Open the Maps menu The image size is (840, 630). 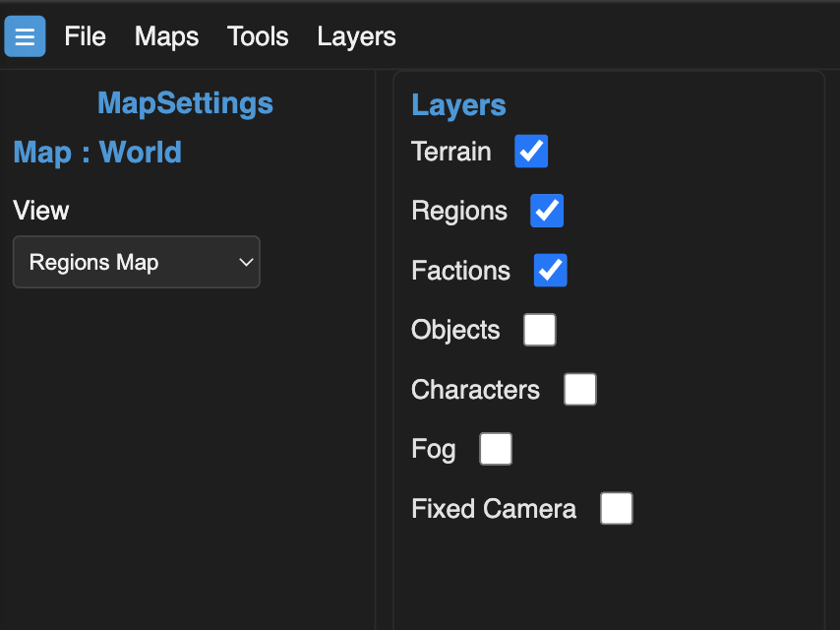(x=166, y=37)
